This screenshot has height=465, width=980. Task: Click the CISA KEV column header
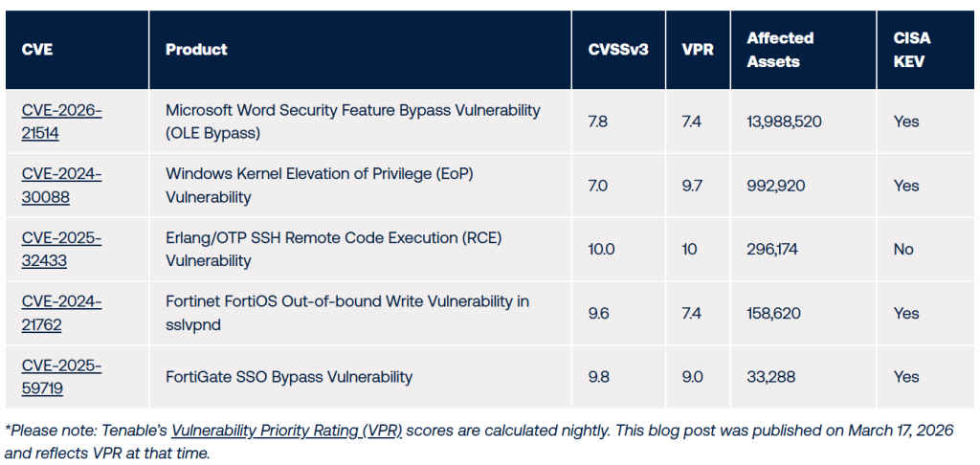coord(911,50)
